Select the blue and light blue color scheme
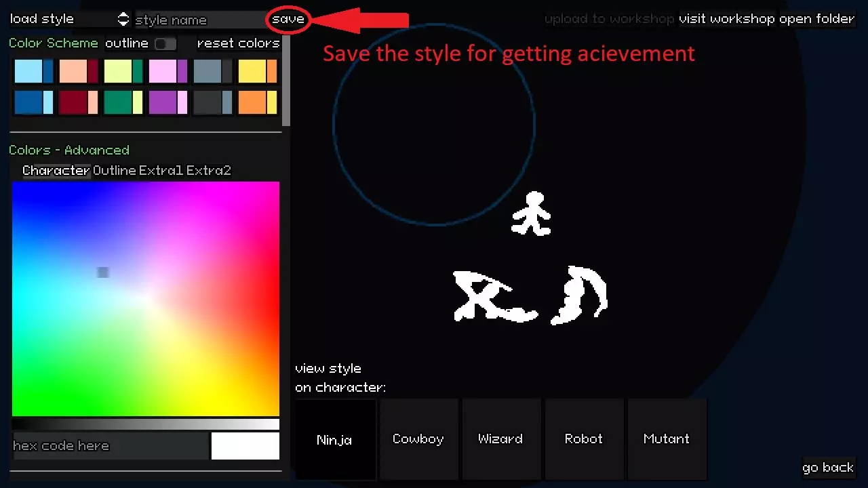 coord(34,102)
